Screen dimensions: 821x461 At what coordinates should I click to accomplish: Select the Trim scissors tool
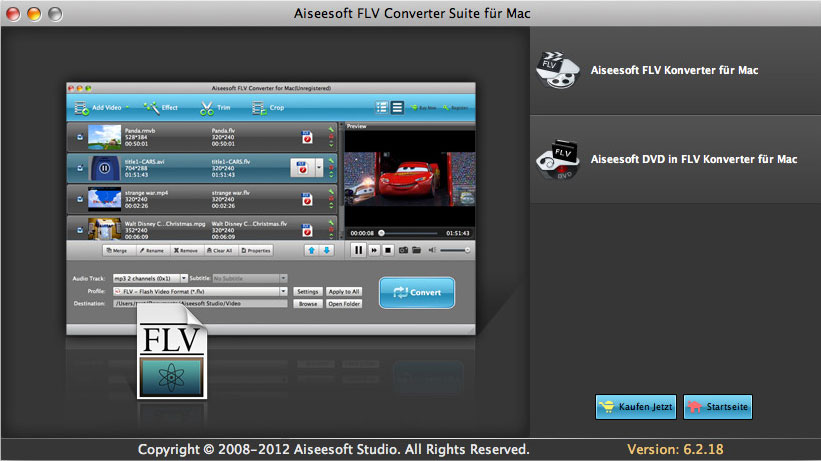pyautogui.click(x=206, y=107)
